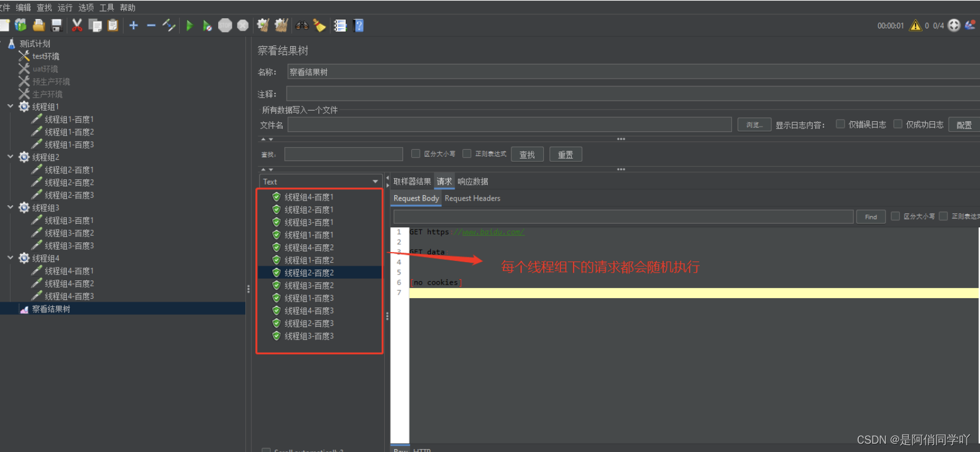This screenshot has height=452, width=980.
Task: Clear results with single broom-gear icon
Action: tap(263, 25)
